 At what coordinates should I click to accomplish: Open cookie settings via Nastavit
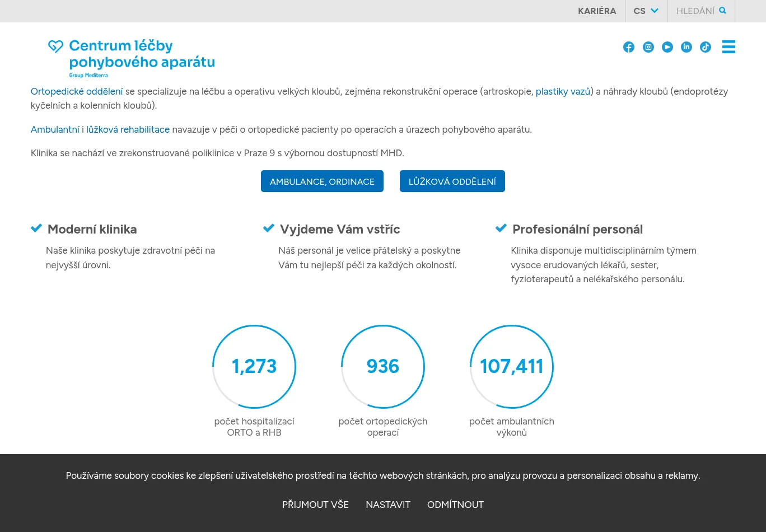coord(388,505)
